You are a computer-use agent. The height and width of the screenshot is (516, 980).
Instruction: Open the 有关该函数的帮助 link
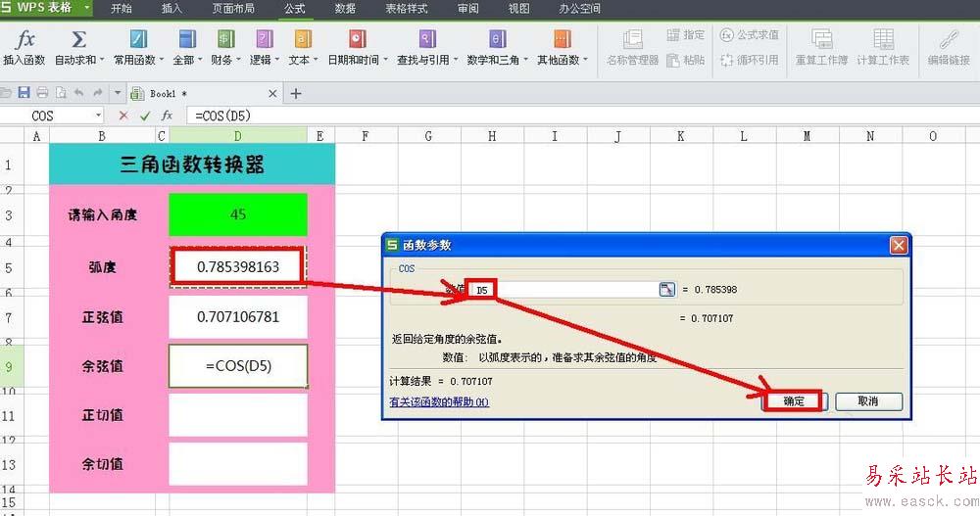point(439,401)
